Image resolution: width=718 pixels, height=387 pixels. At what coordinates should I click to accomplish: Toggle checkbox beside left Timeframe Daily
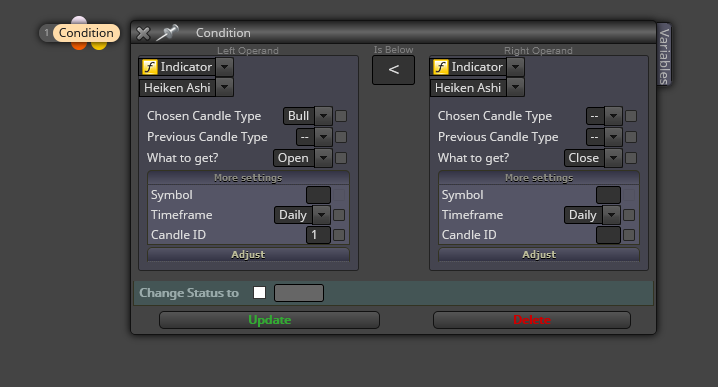(339, 215)
